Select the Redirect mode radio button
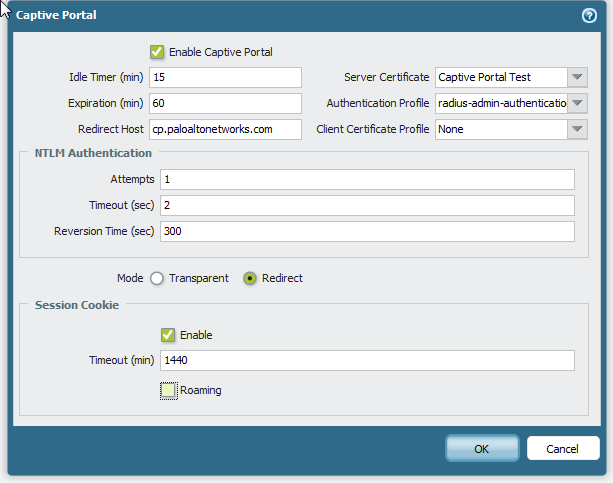 (x=249, y=278)
